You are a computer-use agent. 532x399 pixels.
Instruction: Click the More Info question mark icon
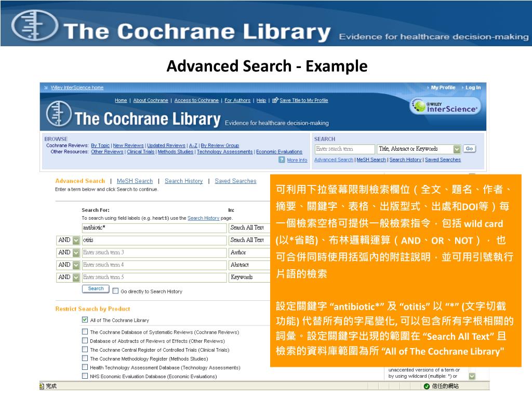coord(282,160)
